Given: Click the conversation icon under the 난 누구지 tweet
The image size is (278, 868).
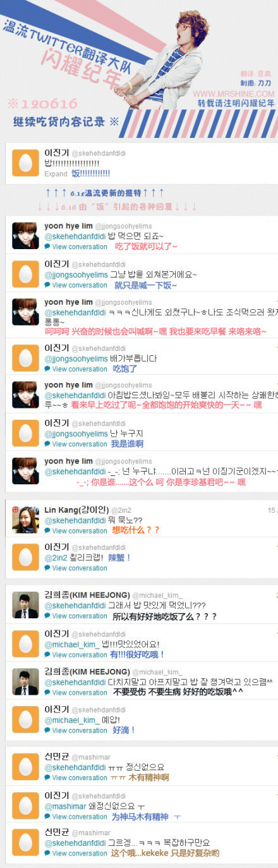Looking at the screenshot, I should point(47,444).
